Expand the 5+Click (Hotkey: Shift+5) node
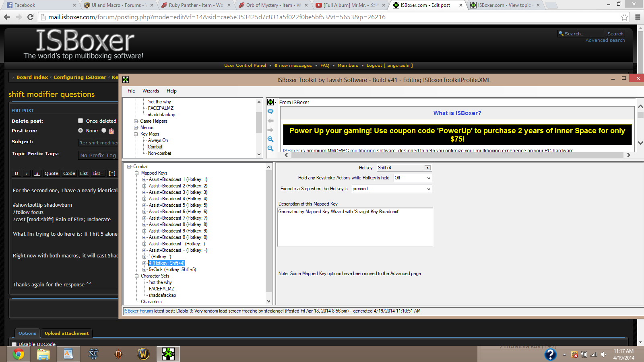 tap(144, 269)
